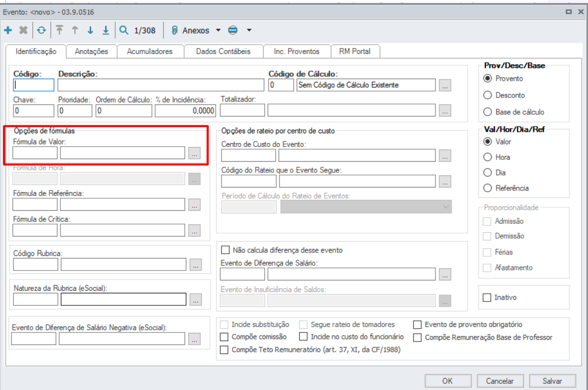Go to the first record arrow icon

(x=59, y=30)
